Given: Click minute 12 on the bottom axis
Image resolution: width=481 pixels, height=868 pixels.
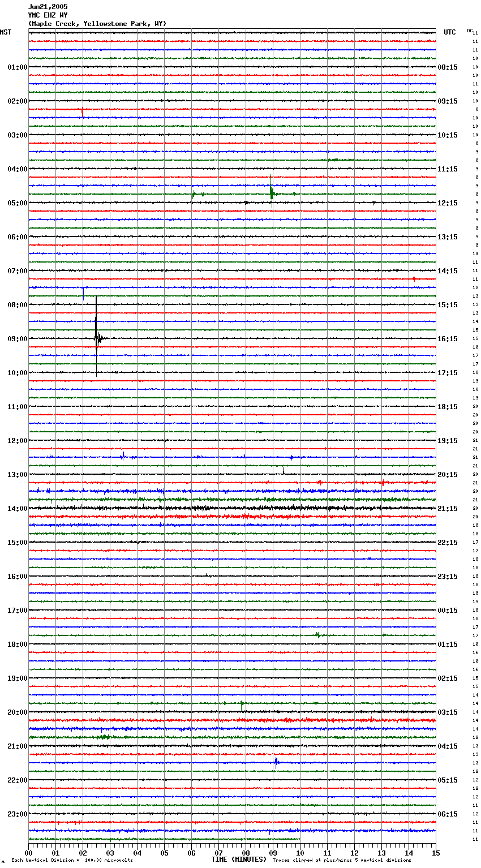Looking at the screenshot, I should [354, 853].
